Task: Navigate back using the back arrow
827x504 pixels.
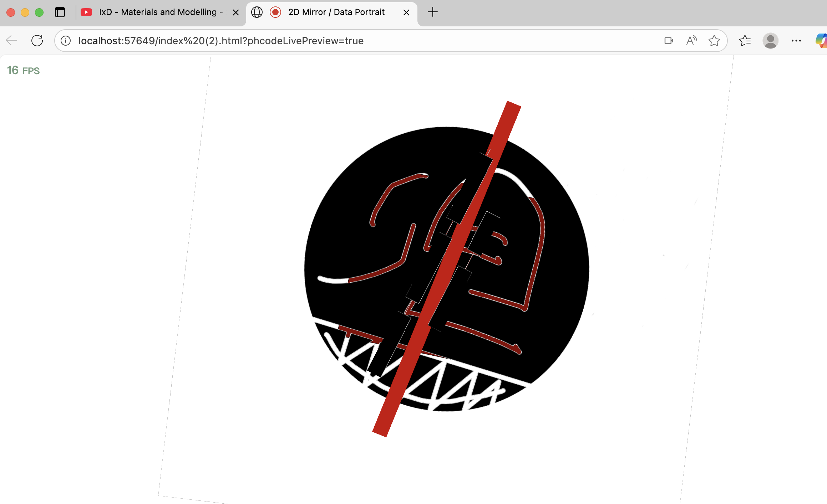Action: point(11,40)
